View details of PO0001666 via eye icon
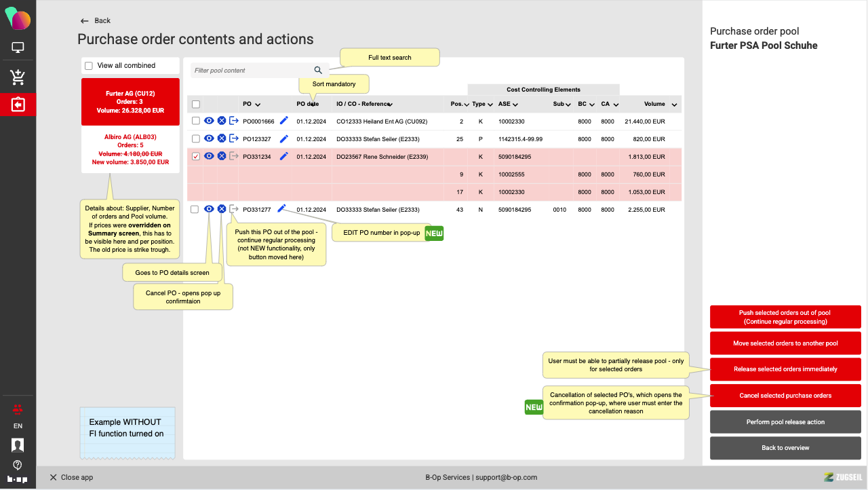This screenshot has width=868, height=490. [210, 121]
